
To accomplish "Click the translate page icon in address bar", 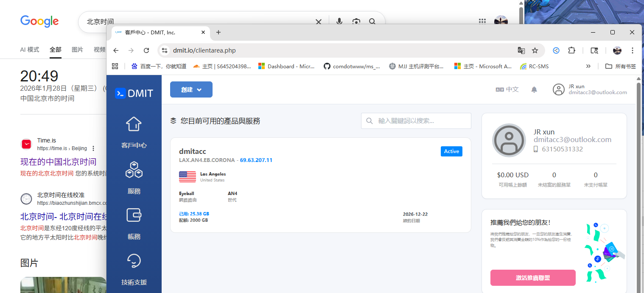I will 521,50.
